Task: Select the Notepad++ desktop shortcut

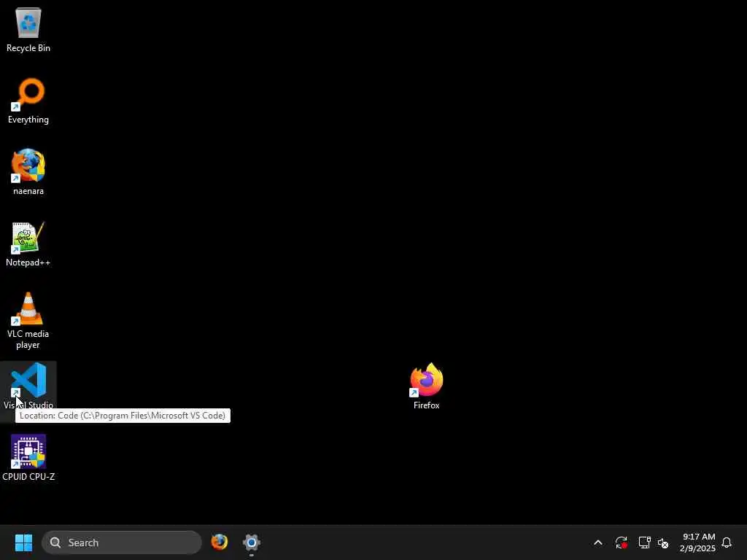Action: tap(28, 244)
